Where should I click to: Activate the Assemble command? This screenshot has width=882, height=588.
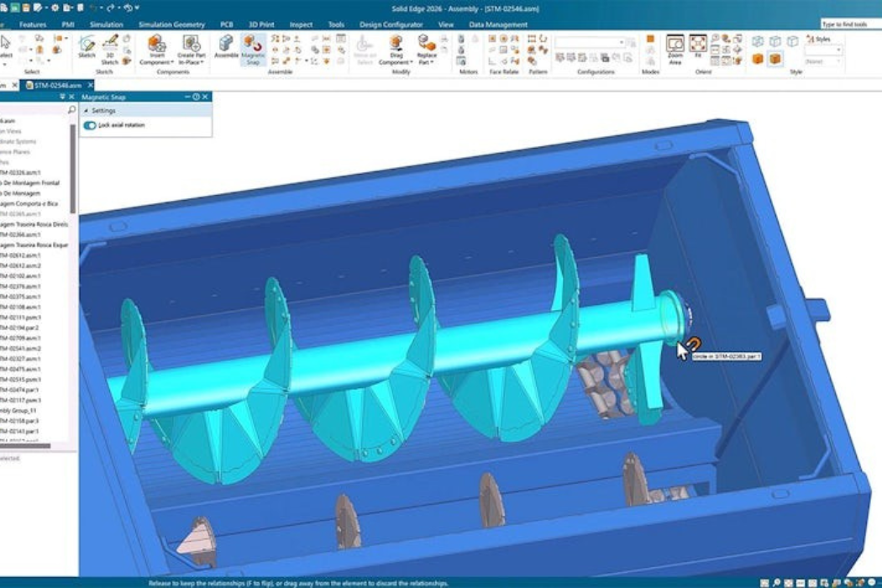pos(226,47)
